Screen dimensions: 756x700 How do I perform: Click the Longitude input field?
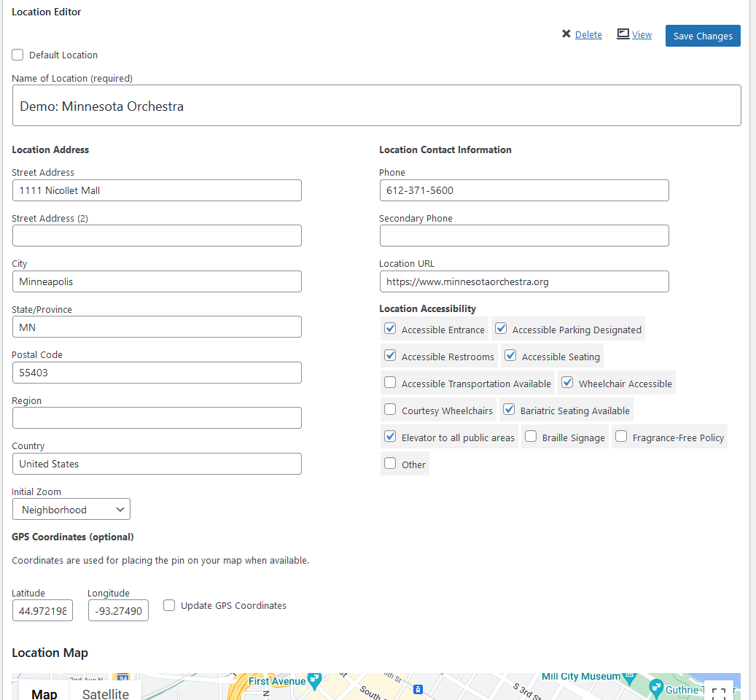(118, 610)
